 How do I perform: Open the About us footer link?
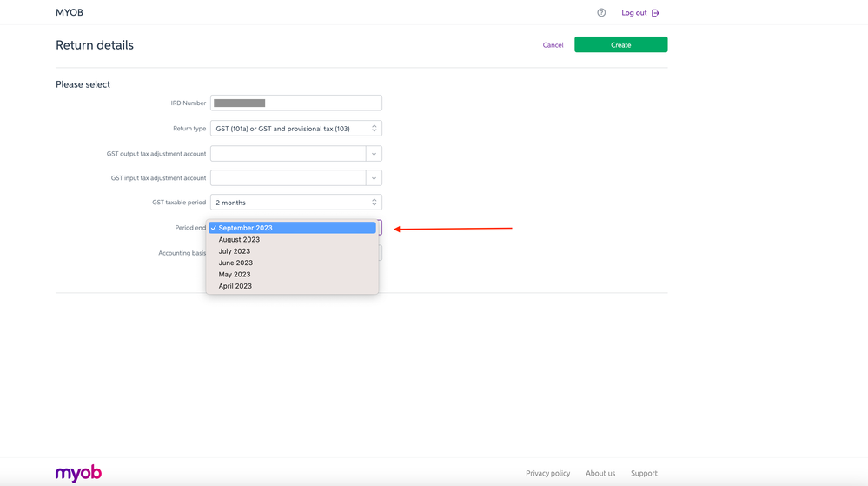(x=600, y=474)
